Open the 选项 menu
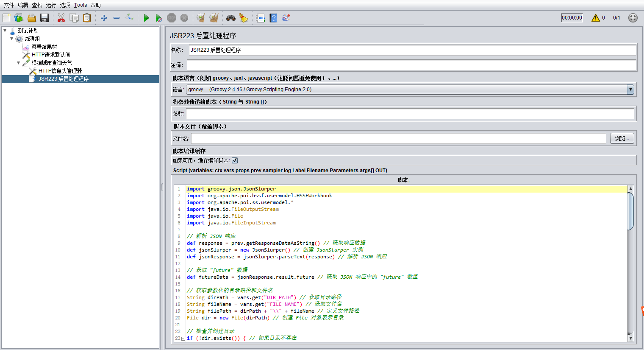 pyautogui.click(x=65, y=5)
